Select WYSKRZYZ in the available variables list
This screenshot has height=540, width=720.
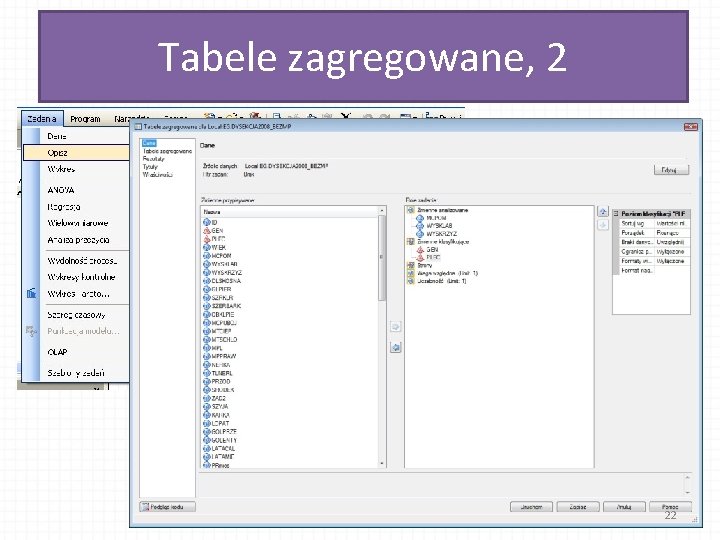pos(227,273)
